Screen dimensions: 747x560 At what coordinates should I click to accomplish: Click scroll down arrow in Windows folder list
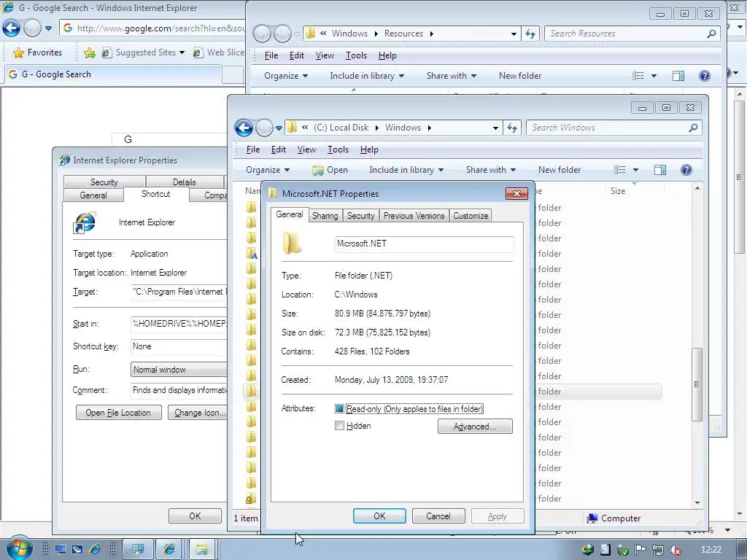(x=697, y=503)
